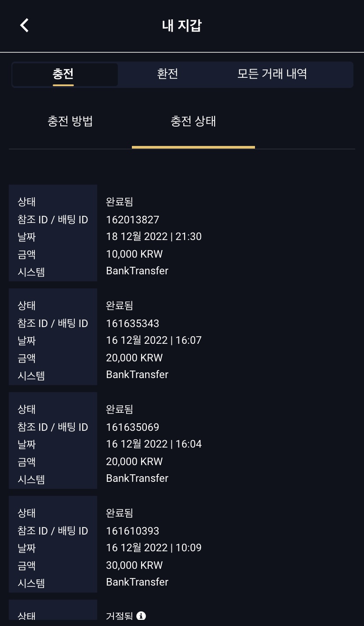
Task: Tap the 10,000 KRW amount
Action: [135, 254]
